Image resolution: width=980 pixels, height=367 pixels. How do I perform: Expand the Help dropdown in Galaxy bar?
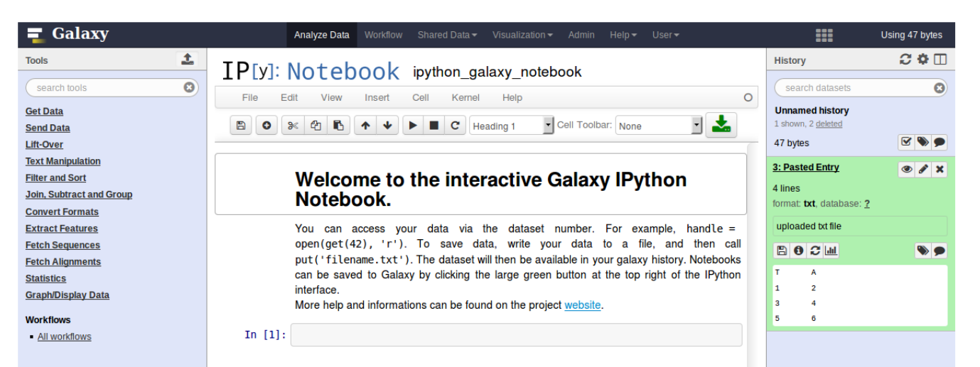tap(623, 35)
